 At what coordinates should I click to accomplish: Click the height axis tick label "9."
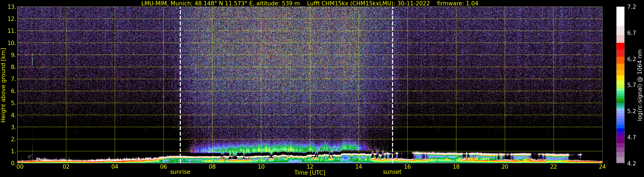13,55
